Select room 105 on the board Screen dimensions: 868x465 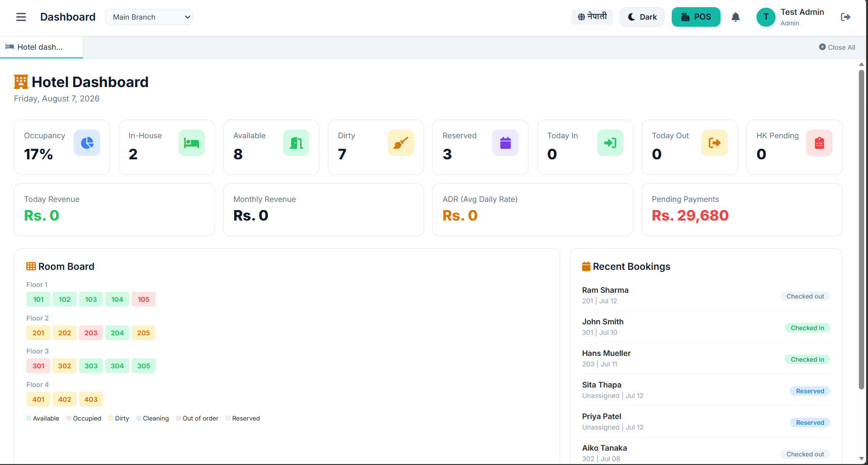pyautogui.click(x=144, y=299)
